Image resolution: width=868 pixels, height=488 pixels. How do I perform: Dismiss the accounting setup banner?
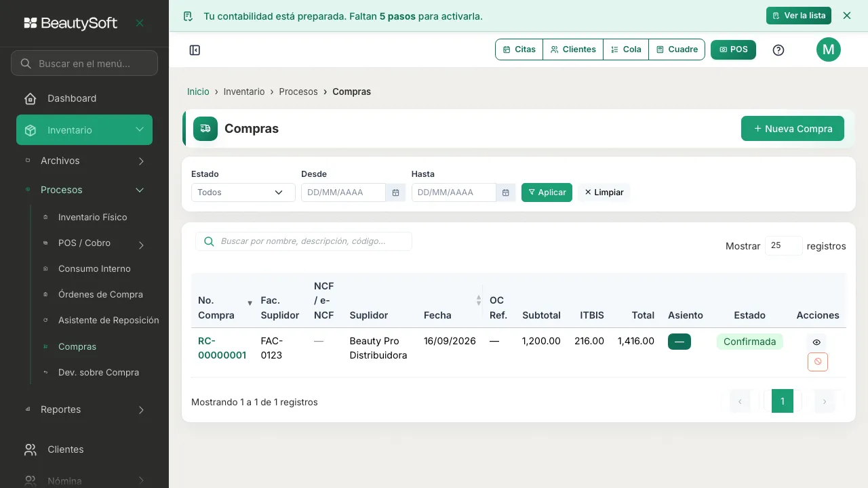click(847, 16)
